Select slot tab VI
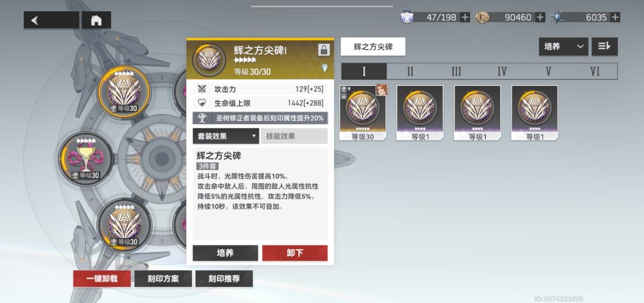This screenshot has height=303, width=644. coord(595,72)
